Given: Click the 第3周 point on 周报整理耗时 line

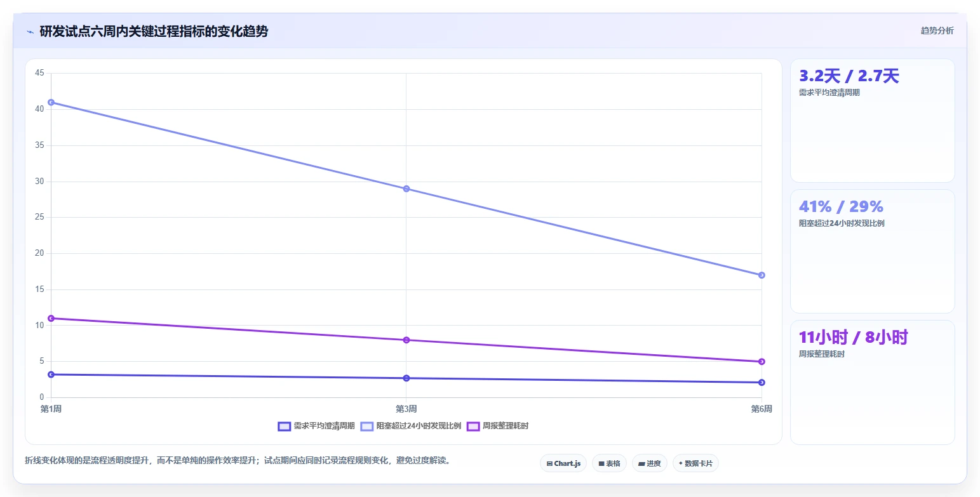Looking at the screenshot, I should pos(406,340).
